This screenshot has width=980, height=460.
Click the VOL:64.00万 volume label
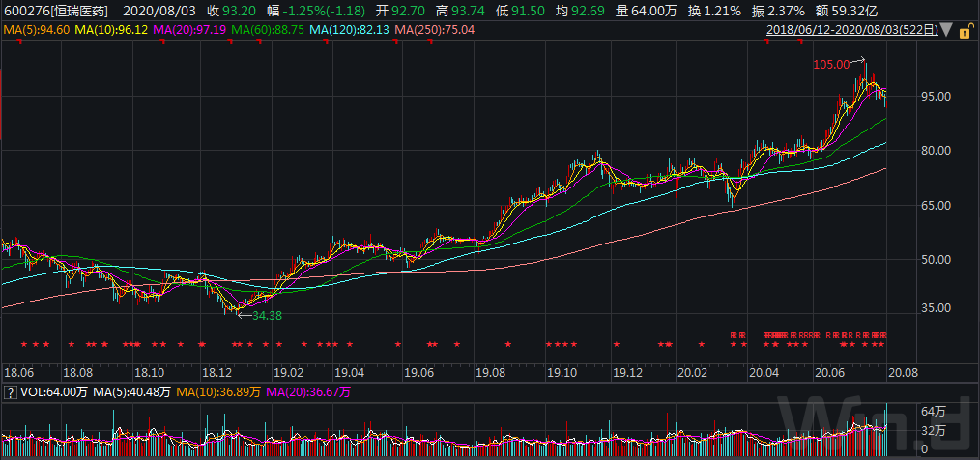[x=53, y=392]
